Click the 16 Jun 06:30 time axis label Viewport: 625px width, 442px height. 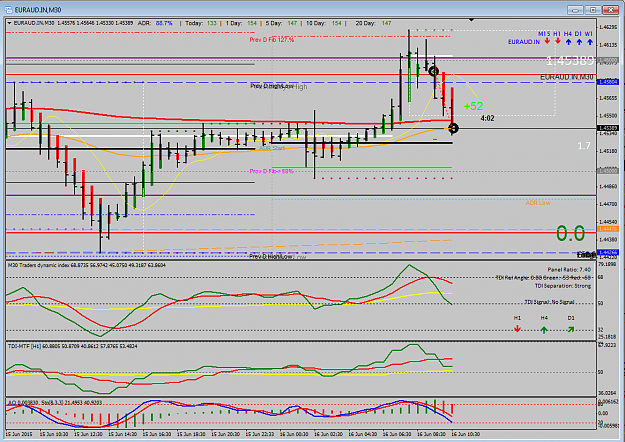point(398,434)
